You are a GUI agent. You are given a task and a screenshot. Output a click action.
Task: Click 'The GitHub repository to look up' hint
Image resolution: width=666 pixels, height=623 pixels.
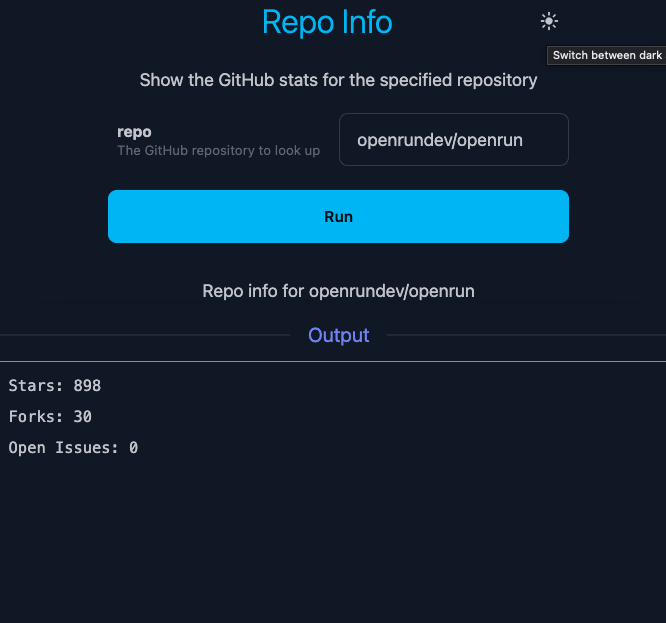point(218,150)
